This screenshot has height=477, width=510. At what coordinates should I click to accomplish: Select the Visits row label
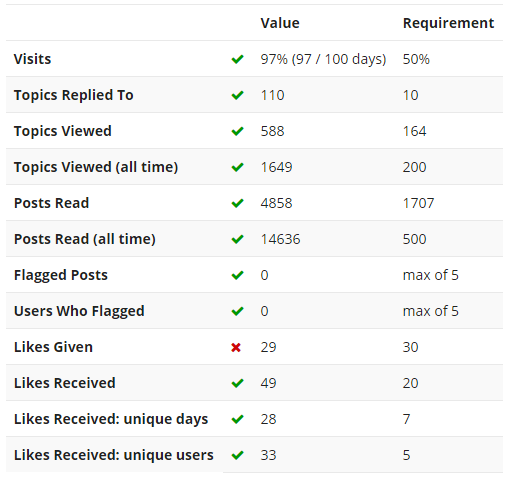point(32,59)
